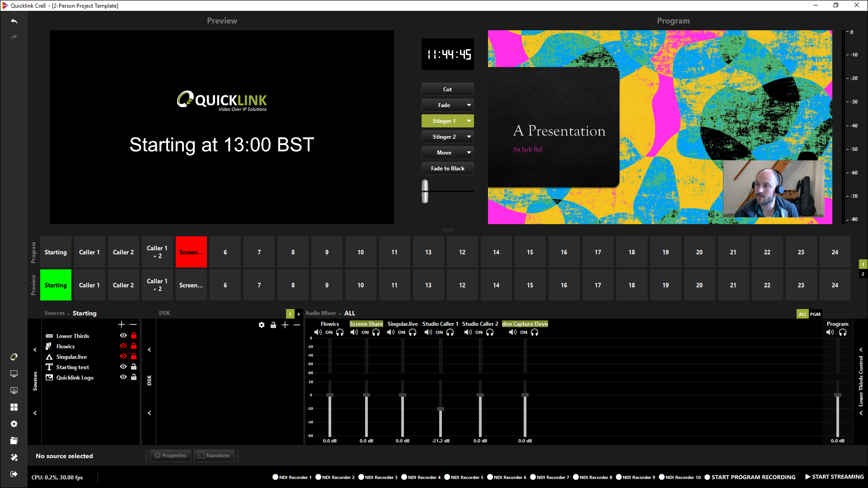Open the Move transition dropdown arrow

[469, 153]
